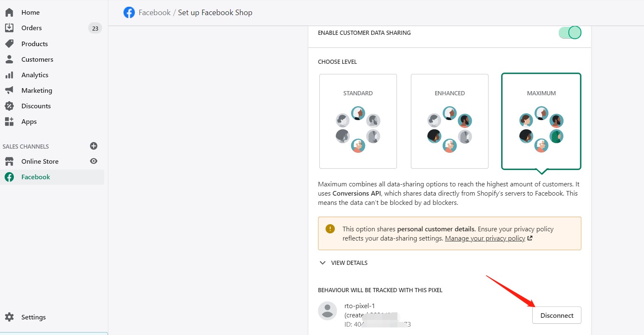This screenshot has height=335, width=644.
Task: Open Settings via the gear icon
Action: [x=9, y=317]
